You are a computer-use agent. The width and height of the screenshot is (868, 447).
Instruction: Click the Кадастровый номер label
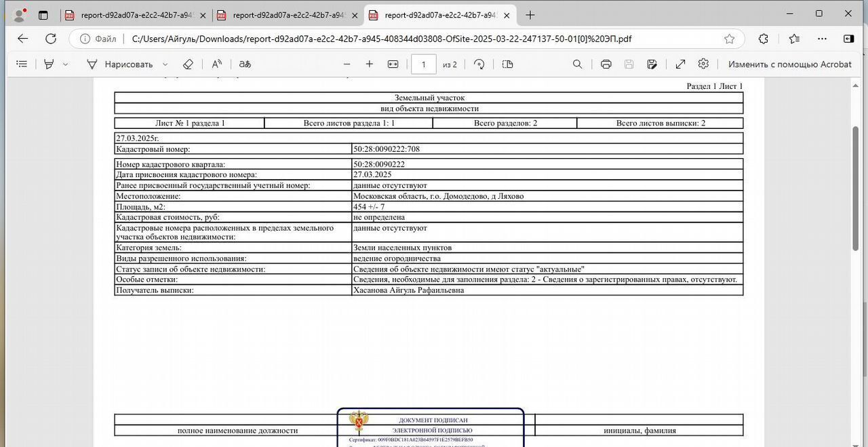pyautogui.click(x=153, y=149)
